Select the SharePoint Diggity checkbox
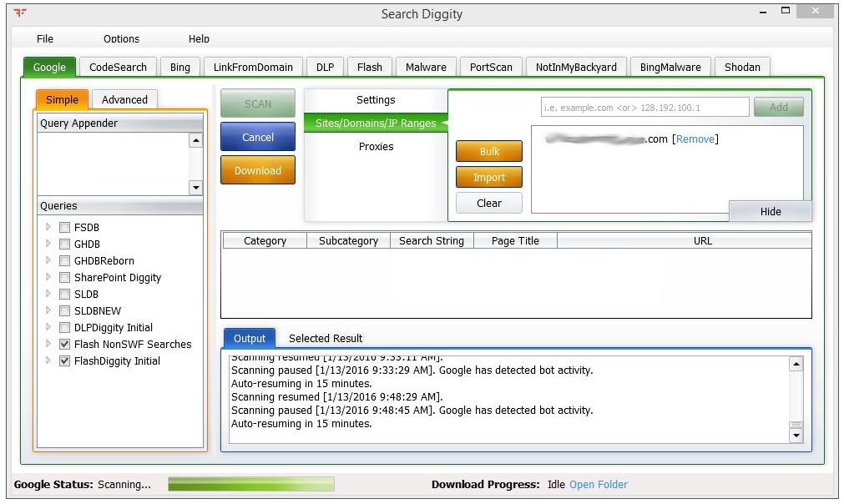This screenshot has height=504, width=844. [64, 277]
